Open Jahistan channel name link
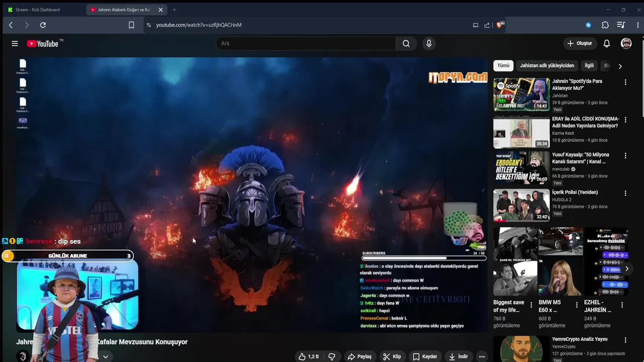 pos(559,96)
